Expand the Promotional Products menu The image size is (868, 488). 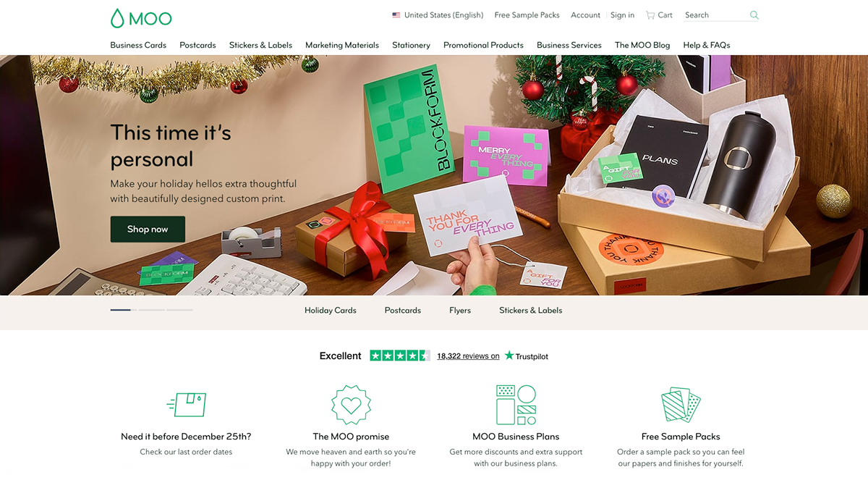click(483, 45)
